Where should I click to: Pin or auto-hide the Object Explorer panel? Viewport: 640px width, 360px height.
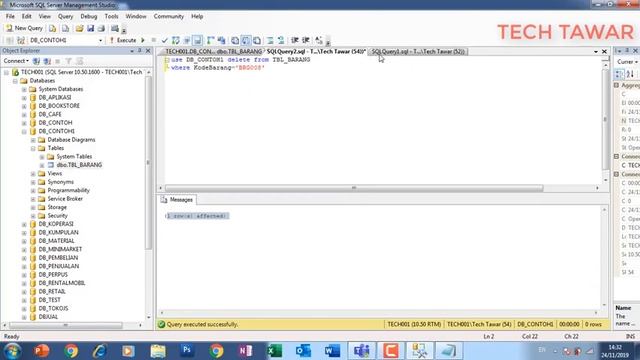tap(140, 51)
